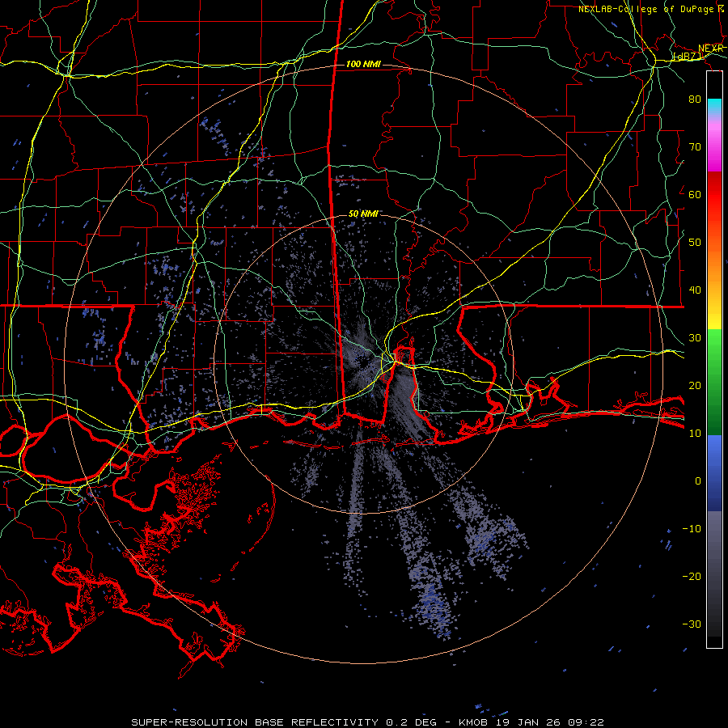Viewport: 728px width, 728px height.
Task: Select the 20 value on reflectivity scale
Action: click(x=695, y=385)
